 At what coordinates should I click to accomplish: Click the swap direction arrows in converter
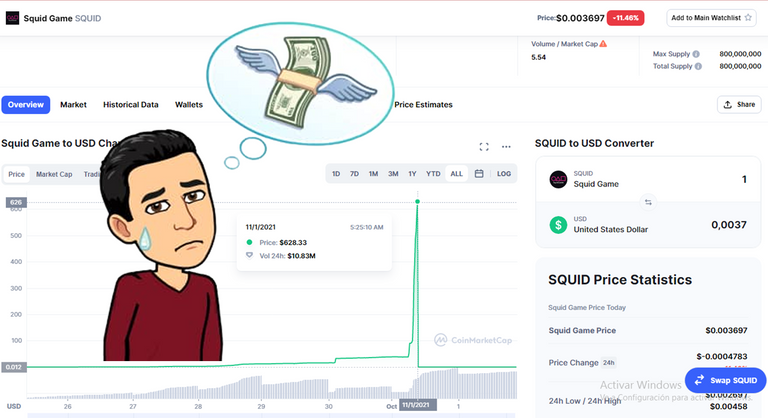[648, 202]
